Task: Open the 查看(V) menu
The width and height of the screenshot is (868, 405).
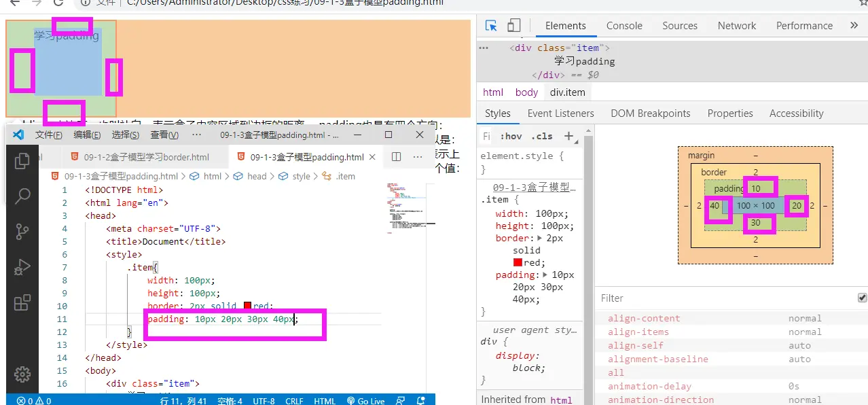Action: (x=164, y=135)
